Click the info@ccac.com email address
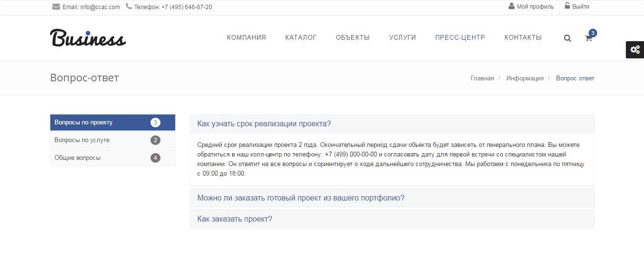 (x=100, y=7)
